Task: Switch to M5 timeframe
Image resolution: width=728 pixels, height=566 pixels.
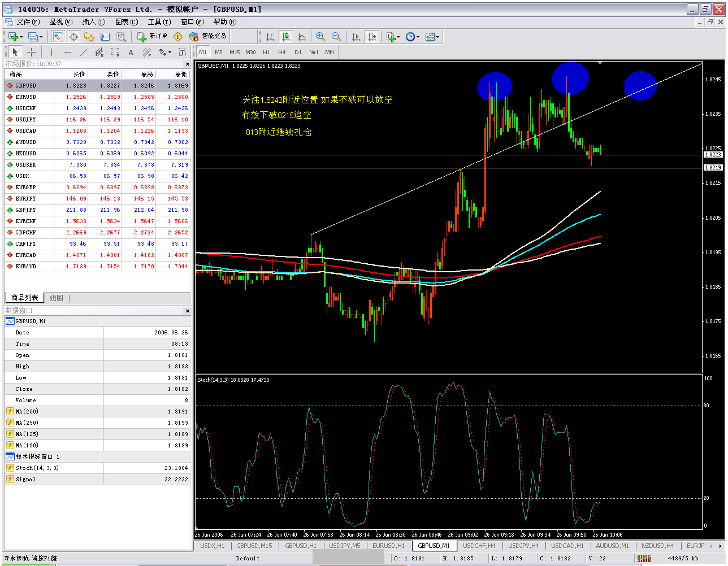Action: tap(219, 52)
